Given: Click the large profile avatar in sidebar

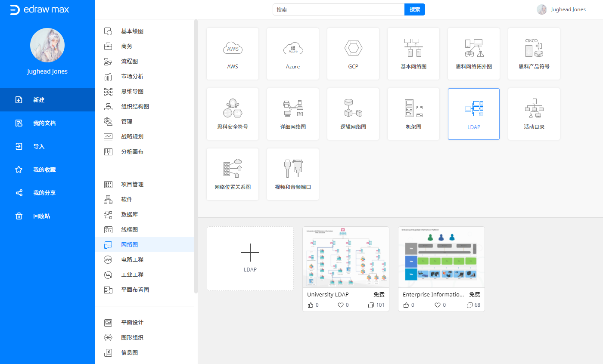Looking at the screenshot, I should [x=47, y=45].
